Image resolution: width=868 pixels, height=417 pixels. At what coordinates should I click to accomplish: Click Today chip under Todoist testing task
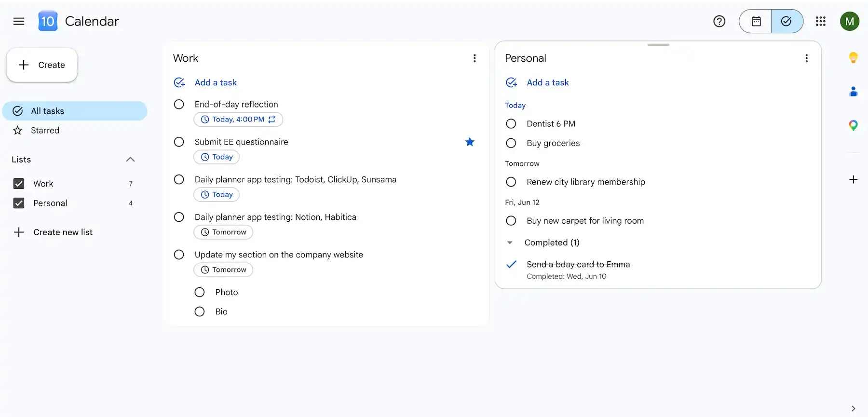217,195
